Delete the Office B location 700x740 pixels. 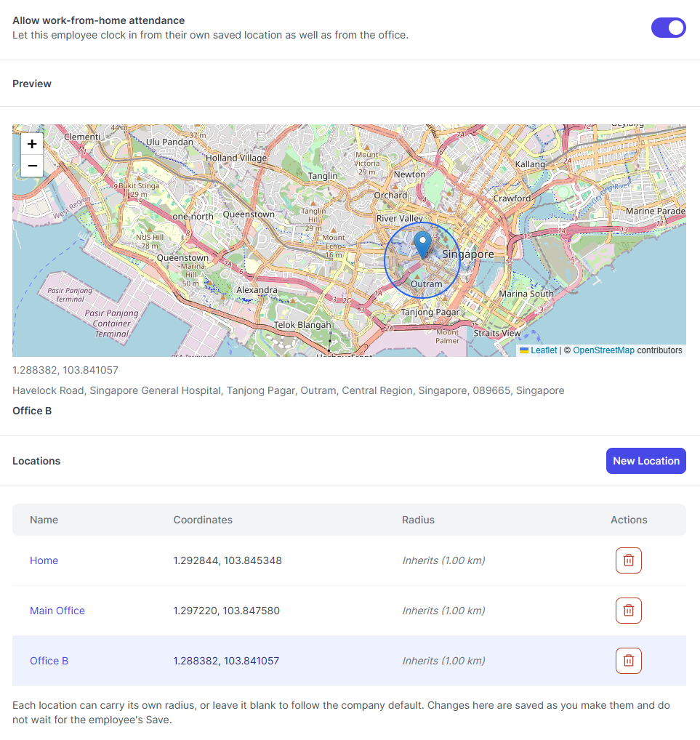point(628,661)
